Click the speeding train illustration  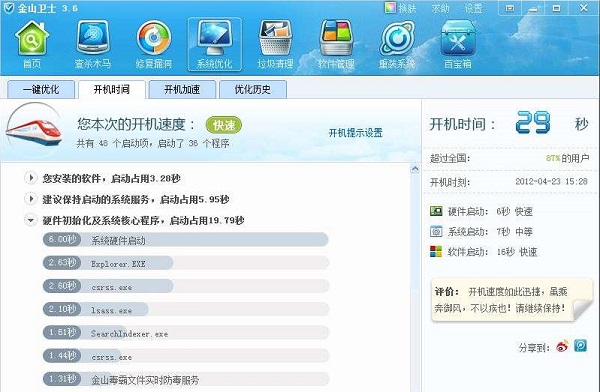coord(34,130)
